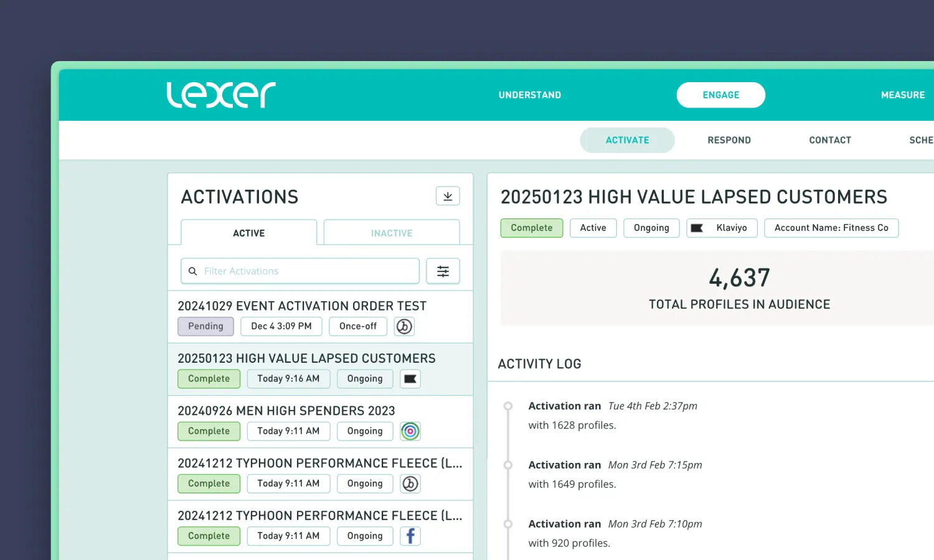Viewport: 934px width, 560px height.
Task: Switch to the Respond sub-tab
Action: click(729, 140)
